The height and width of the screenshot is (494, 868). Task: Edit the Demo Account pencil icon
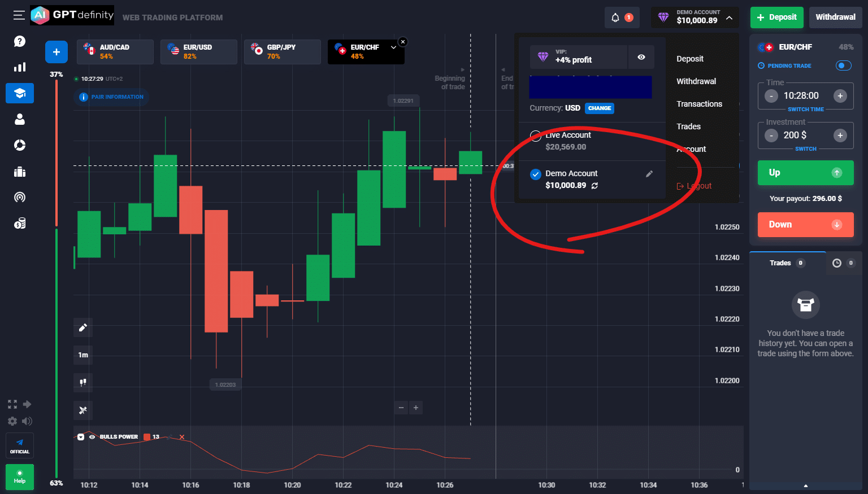649,174
